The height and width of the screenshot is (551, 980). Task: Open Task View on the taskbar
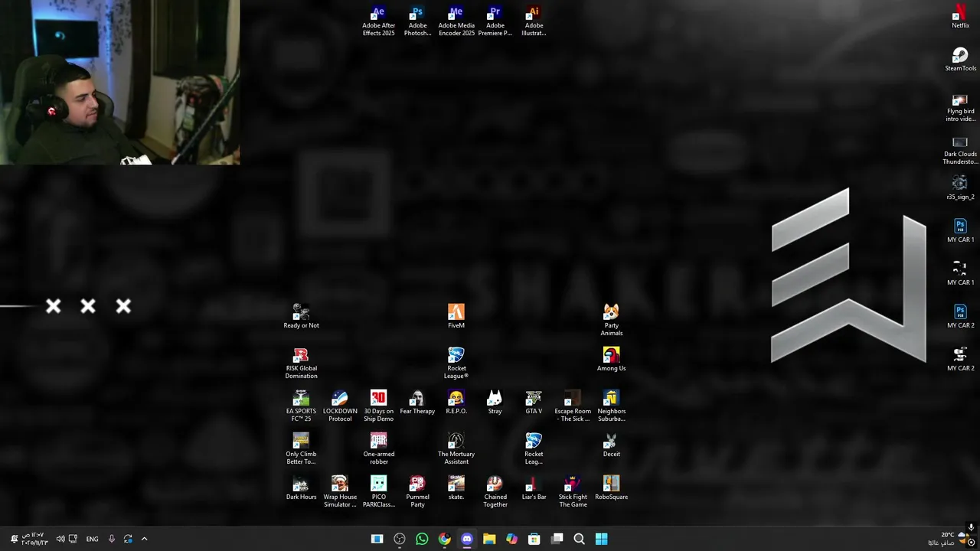pyautogui.click(x=557, y=539)
